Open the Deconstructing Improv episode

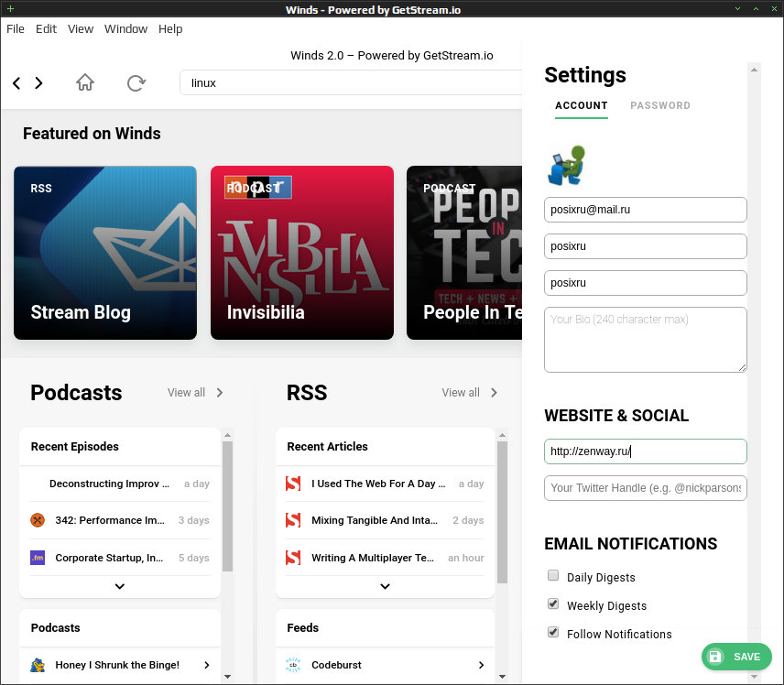(x=120, y=484)
